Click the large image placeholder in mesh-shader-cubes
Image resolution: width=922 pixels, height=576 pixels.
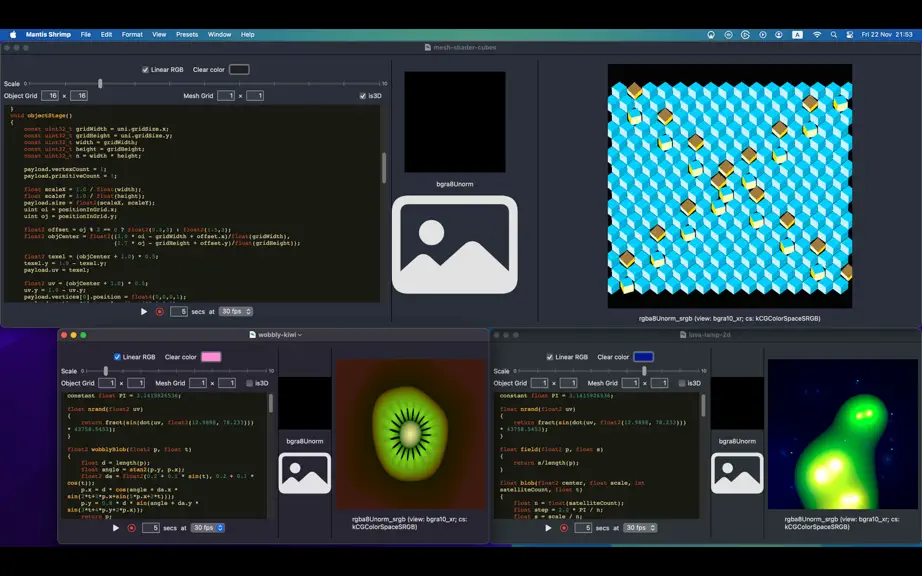coord(455,245)
